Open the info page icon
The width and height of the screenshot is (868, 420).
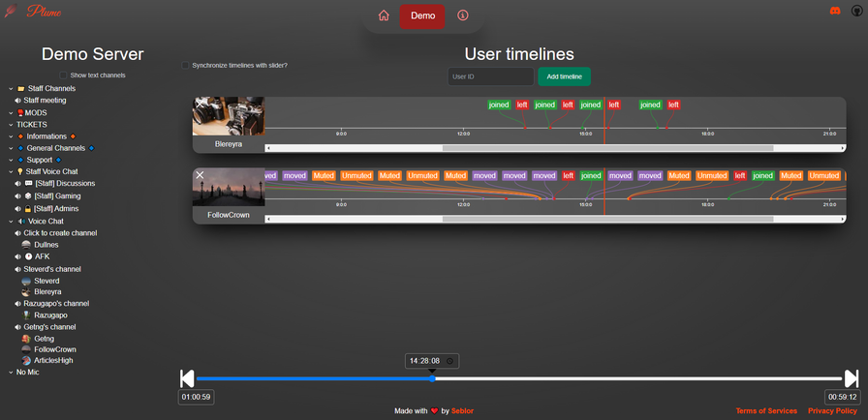pos(462,15)
